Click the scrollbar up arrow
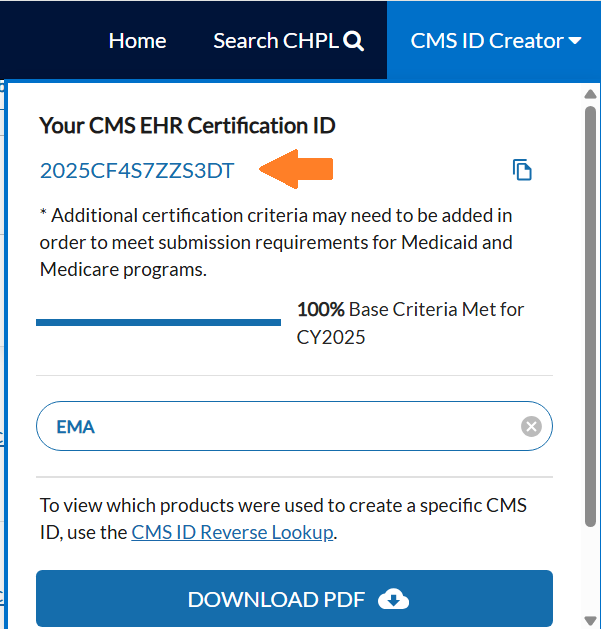This screenshot has width=601, height=629. 590,95
